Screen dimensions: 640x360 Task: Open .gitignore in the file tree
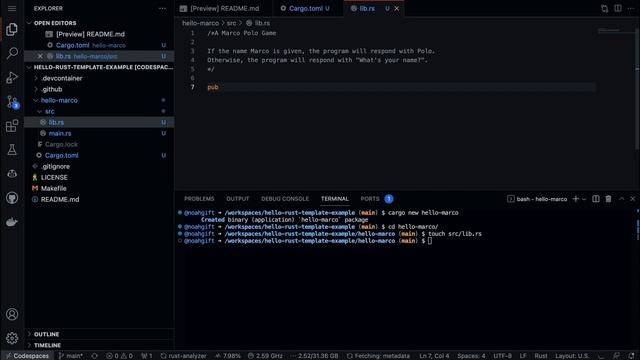click(99, 167)
